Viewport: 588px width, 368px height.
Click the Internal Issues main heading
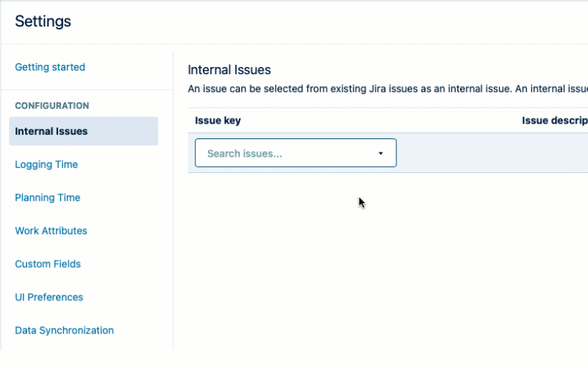pyautogui.click(x=229, y=70)
